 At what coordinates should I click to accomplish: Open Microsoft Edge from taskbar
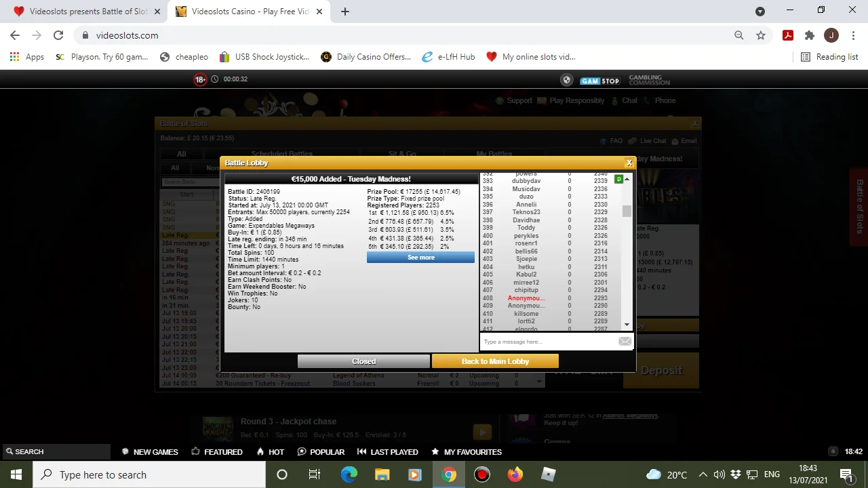[x=349, y=474]
